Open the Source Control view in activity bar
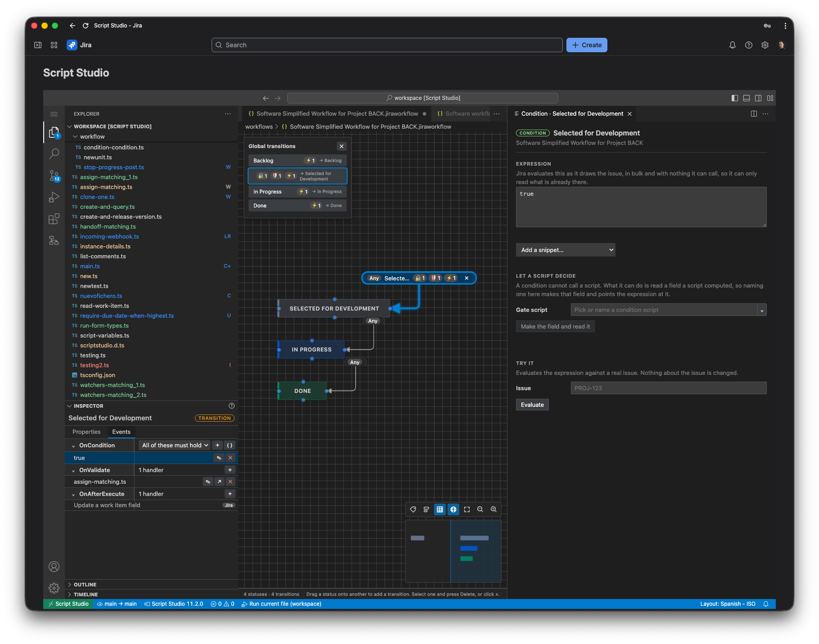This screenshot has width=819, height=644. click(54, 176)
